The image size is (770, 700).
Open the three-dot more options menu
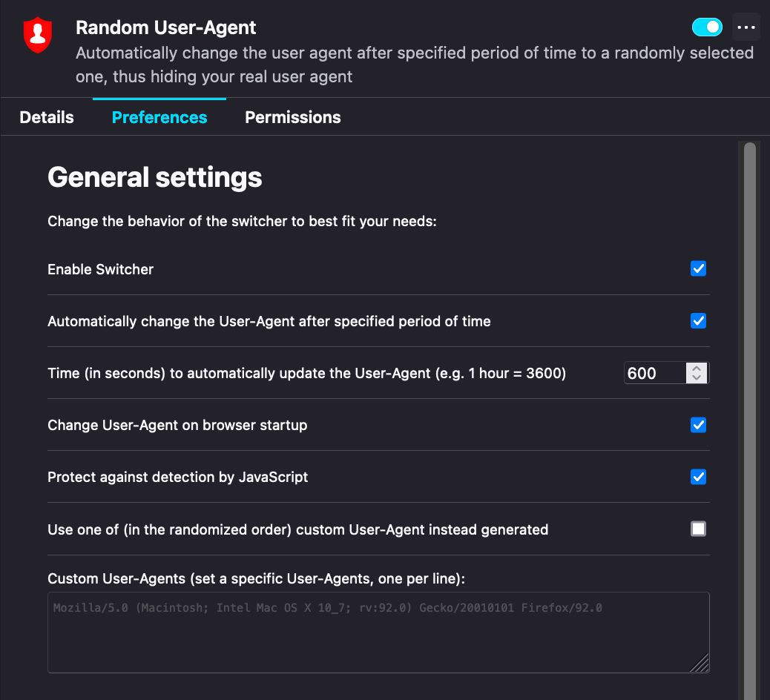click(746, 27)
